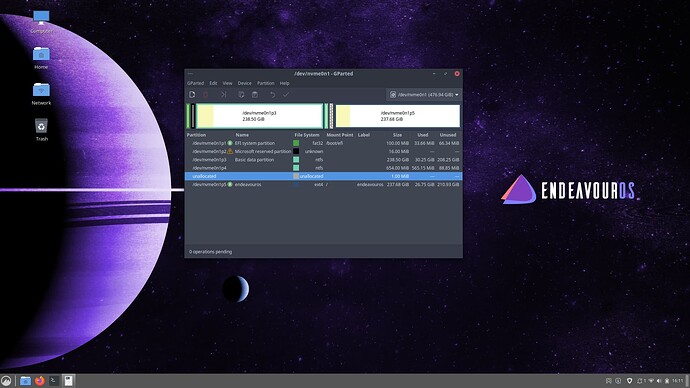Image resolution: width=690 pixels, height=388 pixels.
Task: Click the Computer desktop icon
Action: tap(41, 22)
